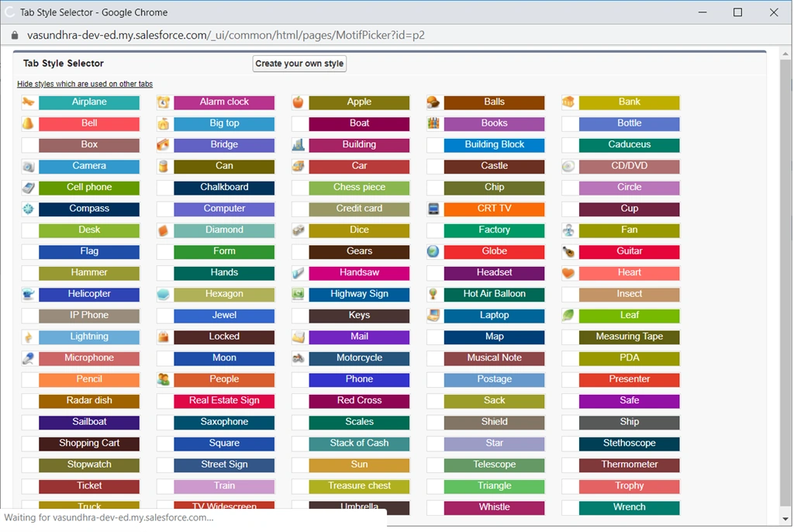Select the Flag tab style
The height and width of the screenshot is (532, 794).
(x=89, y=252)
